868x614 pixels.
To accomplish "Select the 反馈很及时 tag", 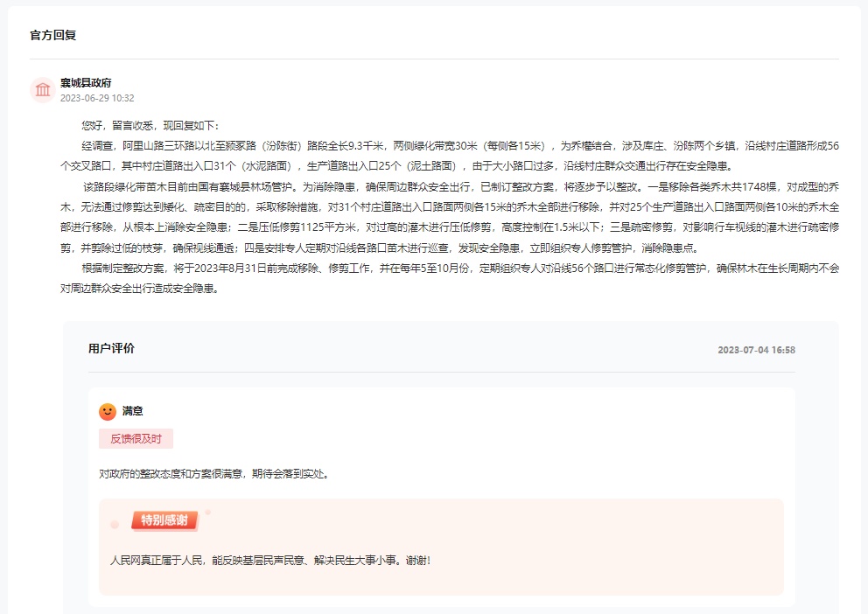I will [x=136, y=439].
